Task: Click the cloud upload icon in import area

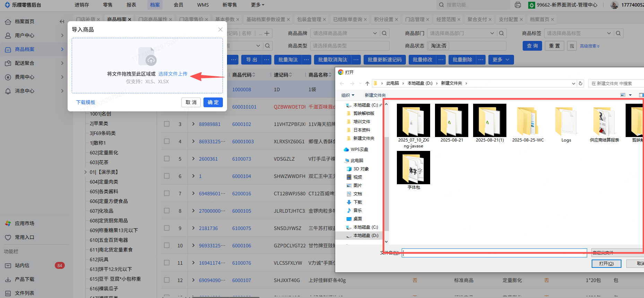Action: (x=151, y=60)
